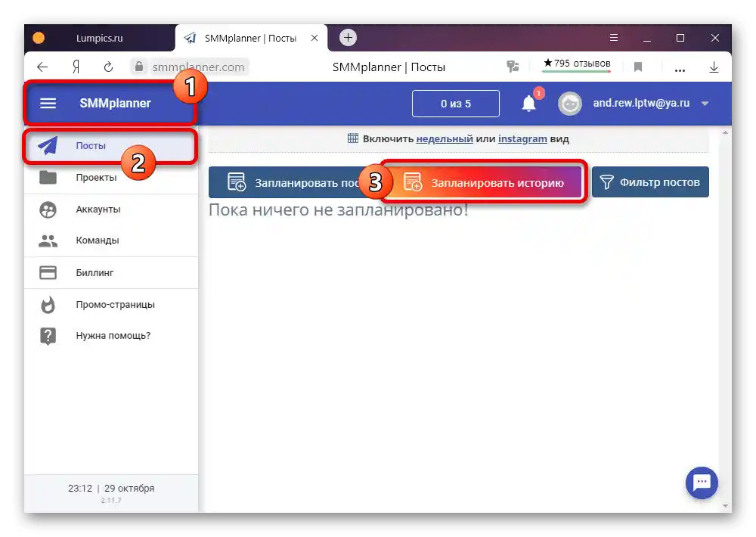The image size is (756, 537).
Task: Open Фильтр постов
Action: 650,182
